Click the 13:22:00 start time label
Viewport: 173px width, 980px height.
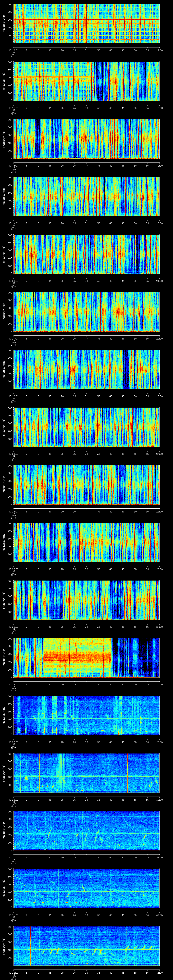pyautogui.click(x=14, y=396)
